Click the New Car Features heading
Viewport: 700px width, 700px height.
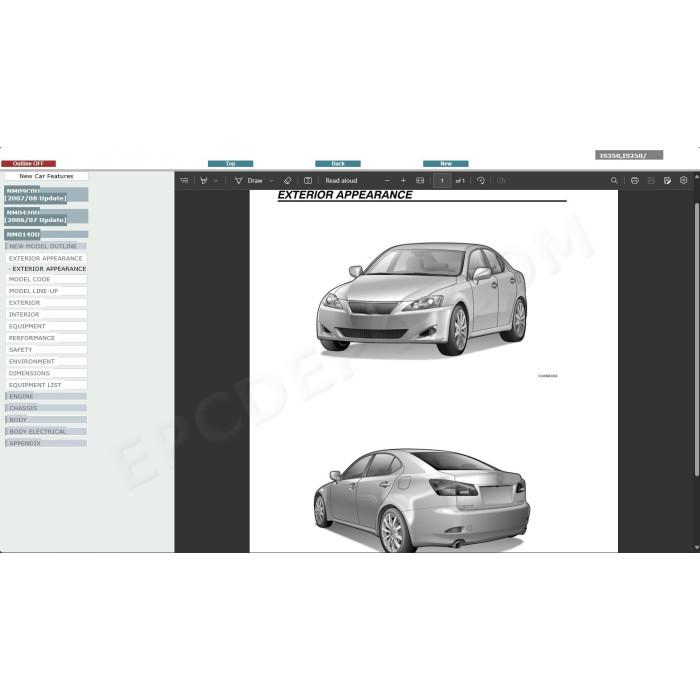point(46,176)
